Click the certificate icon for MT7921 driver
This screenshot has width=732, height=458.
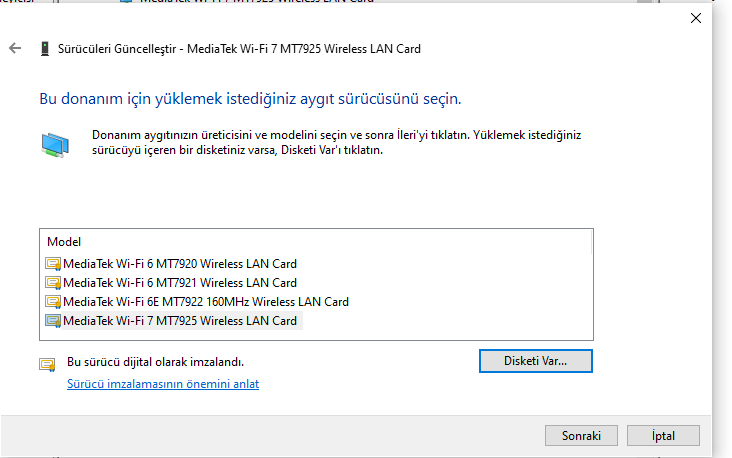click(53, 283)
